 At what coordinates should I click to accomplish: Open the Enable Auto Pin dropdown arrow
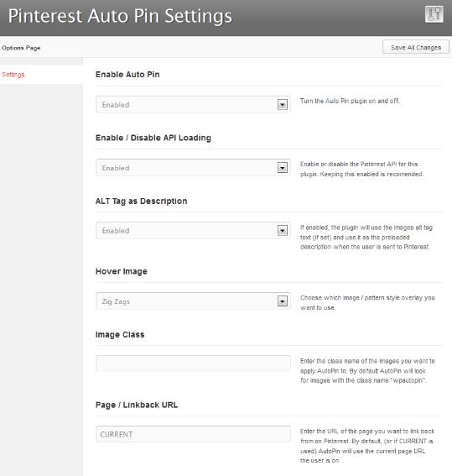(x=283, y=105)
